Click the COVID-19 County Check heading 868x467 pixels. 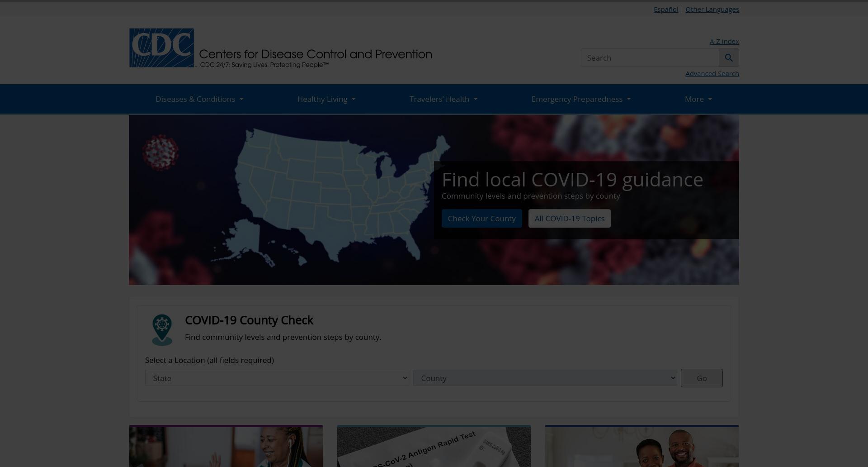click(x=249, y=320)
